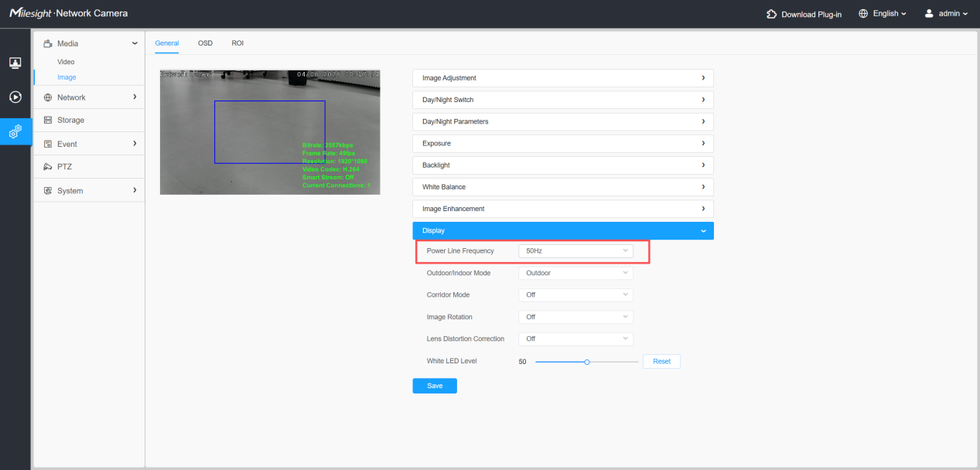
Task: Click the Event icon in menu
Action: click(x=48, y=144)
